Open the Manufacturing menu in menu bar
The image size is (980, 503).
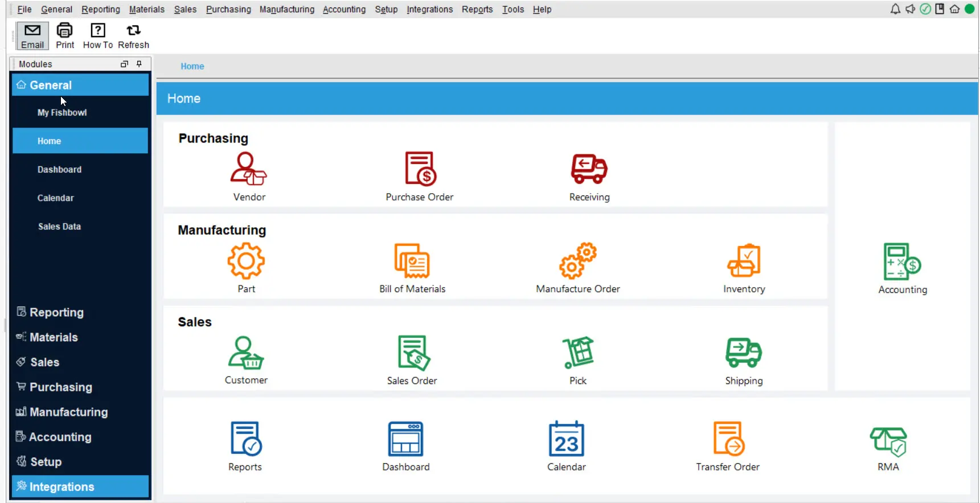click(x=286, y=9)
